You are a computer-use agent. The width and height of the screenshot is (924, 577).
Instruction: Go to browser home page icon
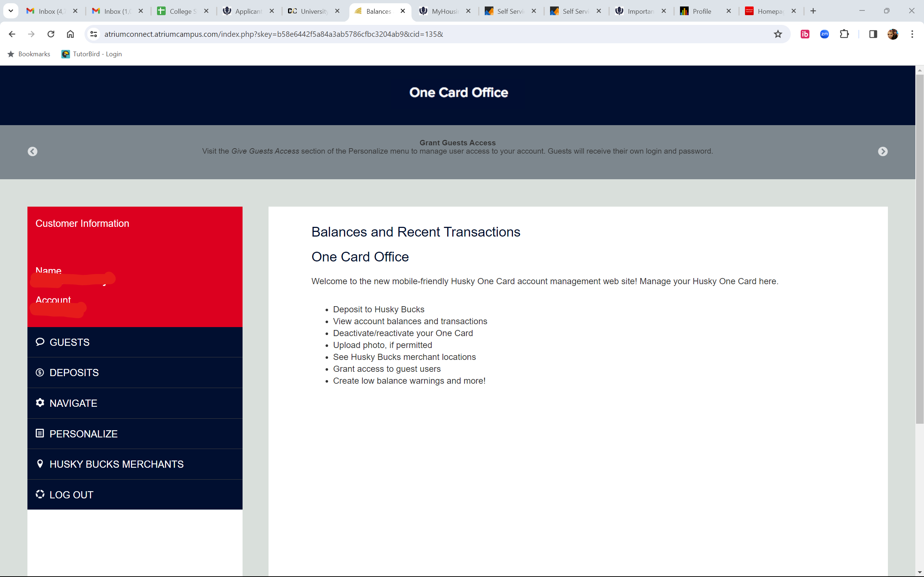coord(70,34)
